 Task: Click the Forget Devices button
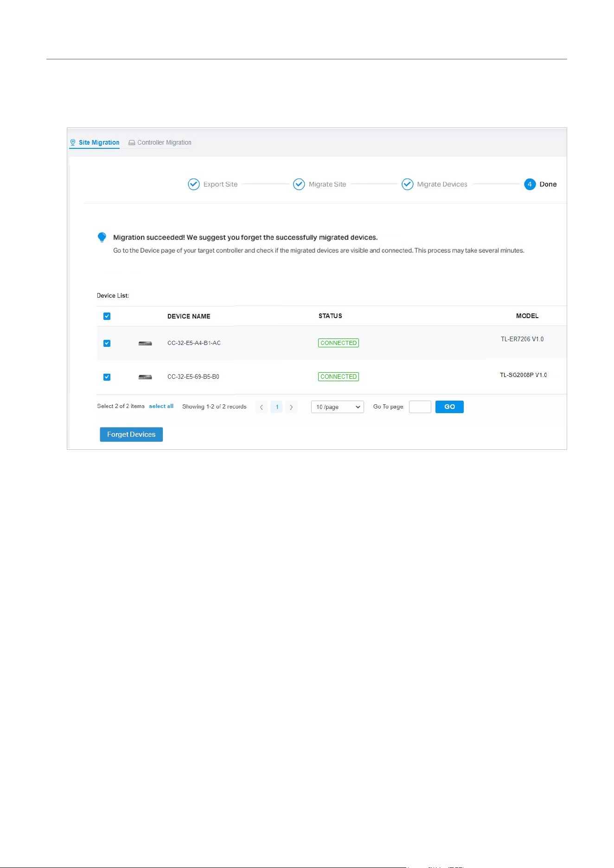tap(131, 434)
